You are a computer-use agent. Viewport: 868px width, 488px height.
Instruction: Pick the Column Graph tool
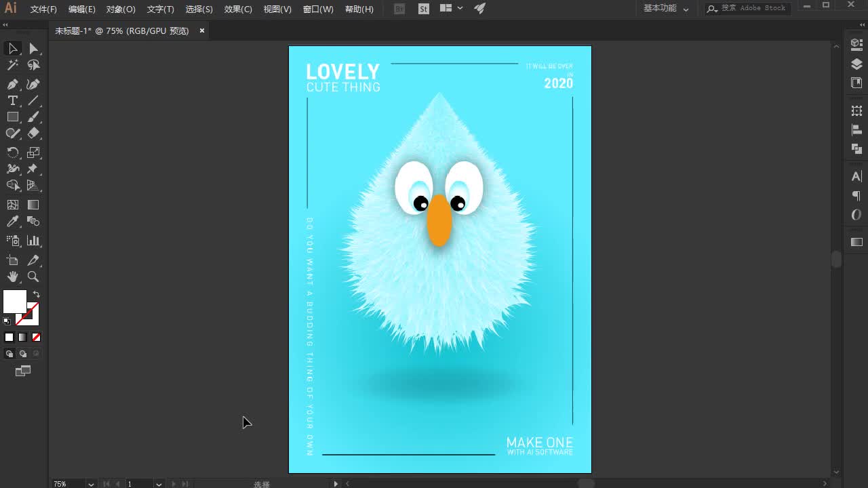click(x=33, y=241)
